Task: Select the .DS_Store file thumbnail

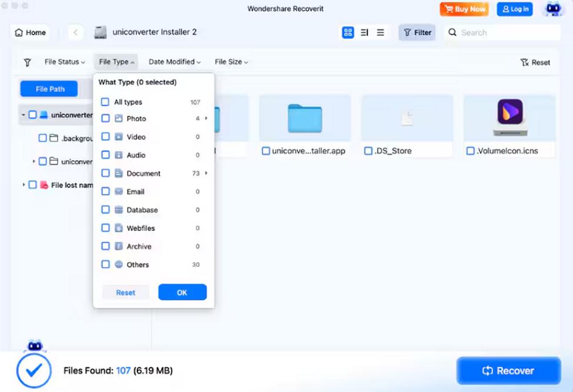Action: click(407, 118)
